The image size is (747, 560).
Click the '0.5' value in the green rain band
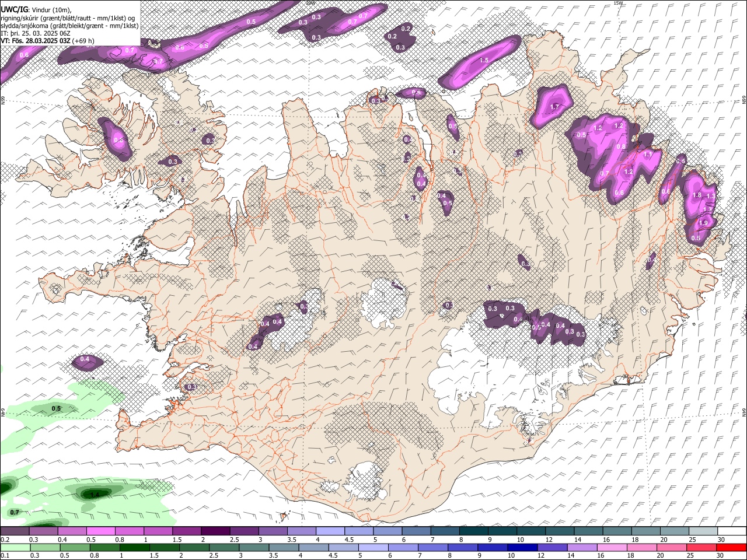56,408
